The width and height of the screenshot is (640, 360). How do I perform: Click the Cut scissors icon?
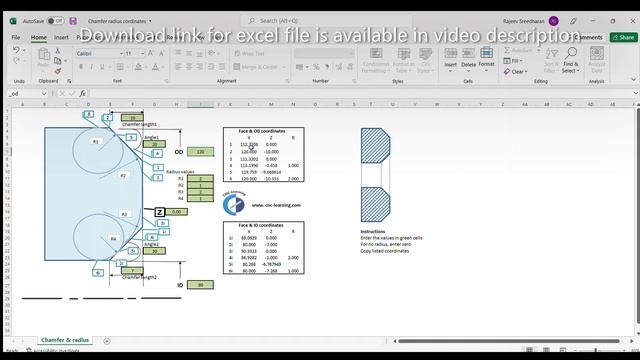click(58, 51)
